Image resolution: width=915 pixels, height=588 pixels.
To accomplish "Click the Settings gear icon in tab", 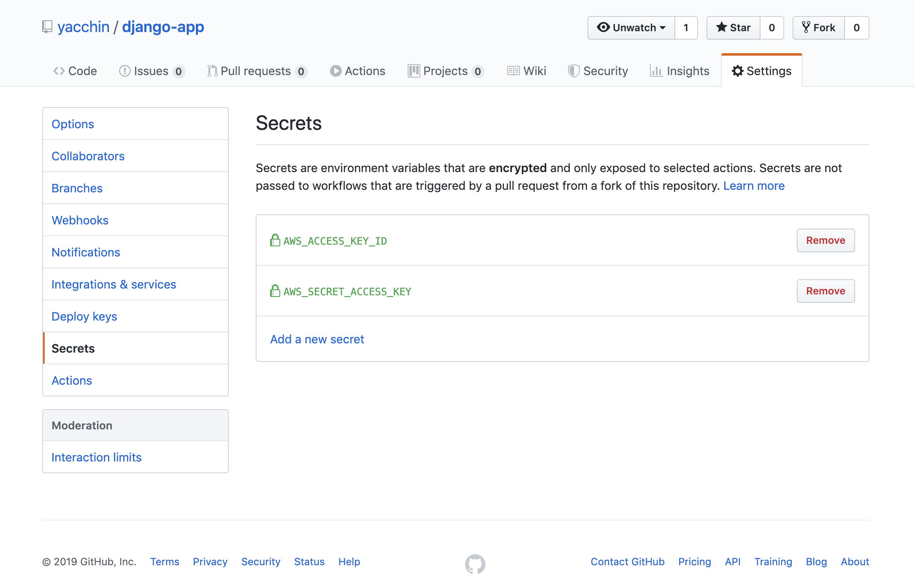I will pyautogui.click(x=737, y=71).
